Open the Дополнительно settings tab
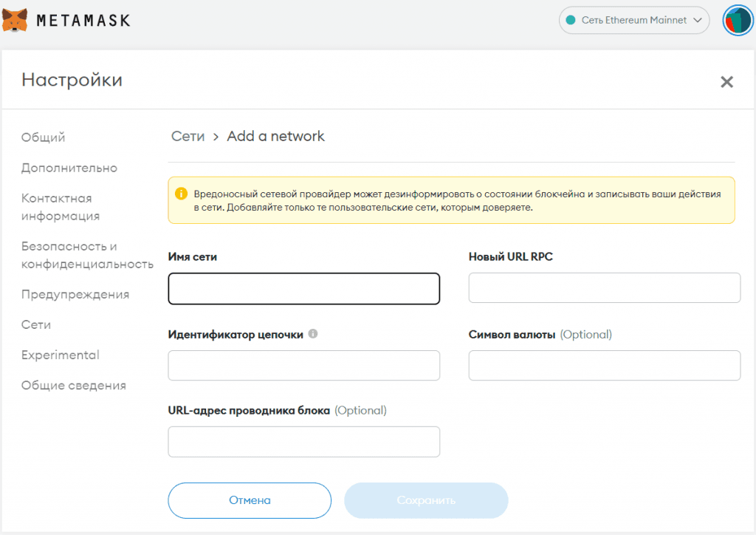The height and width of the screenshot is (535, 756). (69, 168)
